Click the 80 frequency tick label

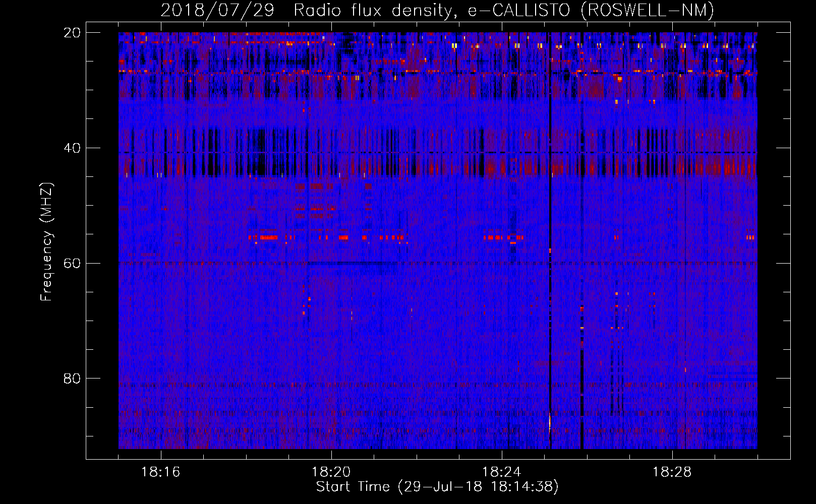click(72, 379)
